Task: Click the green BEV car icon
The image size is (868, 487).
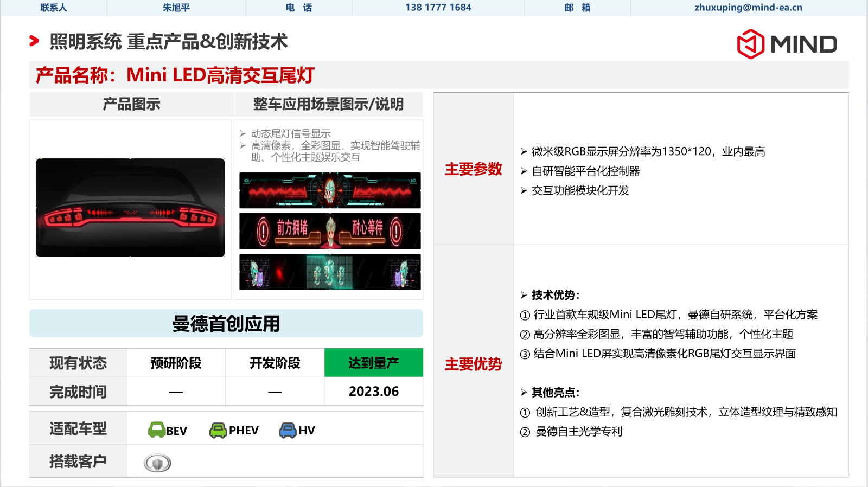Action: [x=157, y=430]
